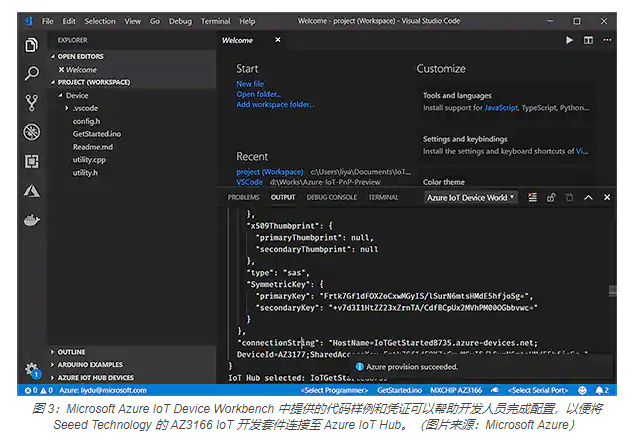Click the errors count in status bar

31,391
